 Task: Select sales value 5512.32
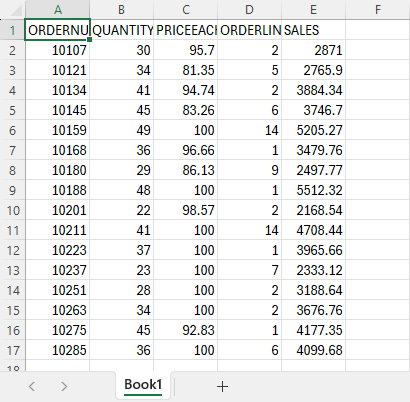tap(314, 190)
